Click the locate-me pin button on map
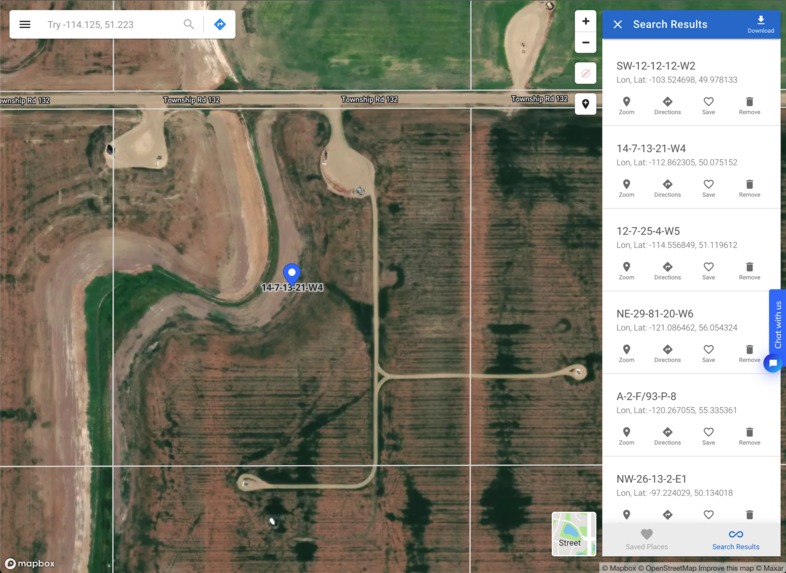 (x=585, y=104)
